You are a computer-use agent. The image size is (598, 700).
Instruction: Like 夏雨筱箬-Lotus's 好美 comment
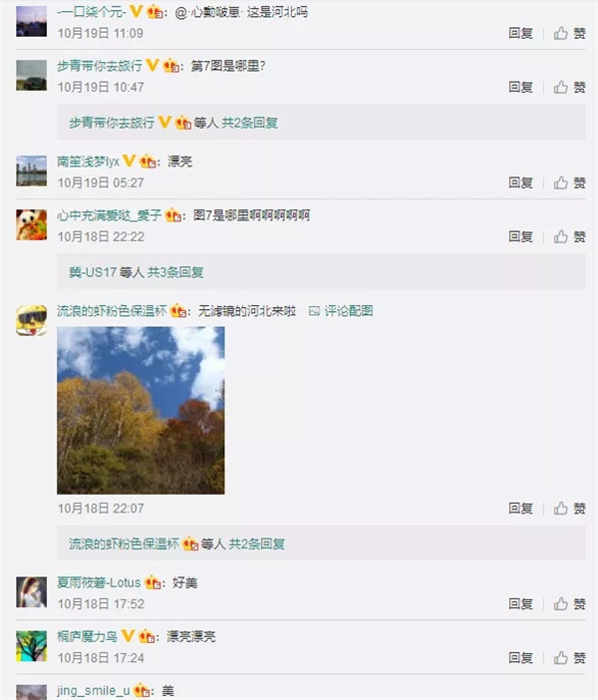(x=569, y=604)
